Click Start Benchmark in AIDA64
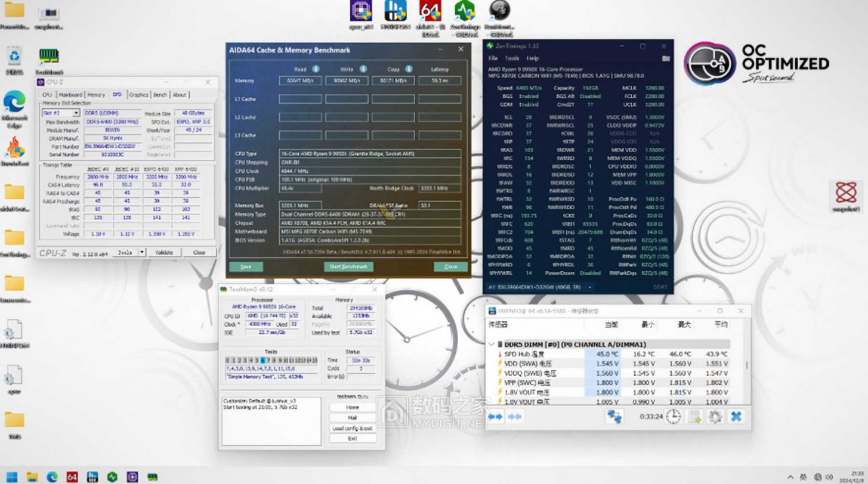The height and width of the screenshot is (484, 868). coord(349,266)
